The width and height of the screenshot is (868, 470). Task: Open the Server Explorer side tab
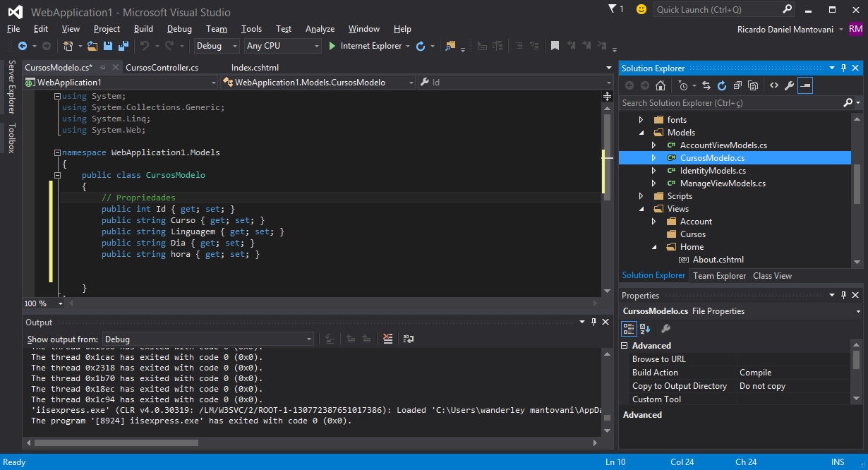pyautogui.click(x=11, y=87)
